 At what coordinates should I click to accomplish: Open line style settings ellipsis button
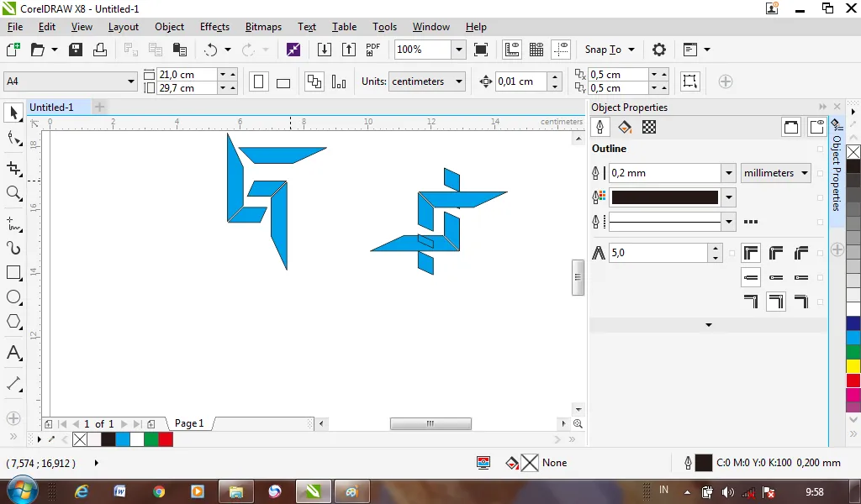(751, 222)
